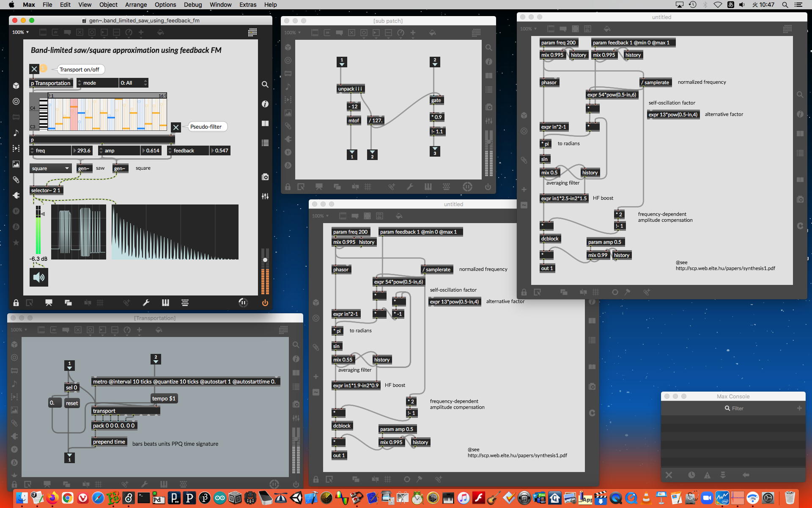Toggle the Pseudo-filter switch

pos(176,127)
